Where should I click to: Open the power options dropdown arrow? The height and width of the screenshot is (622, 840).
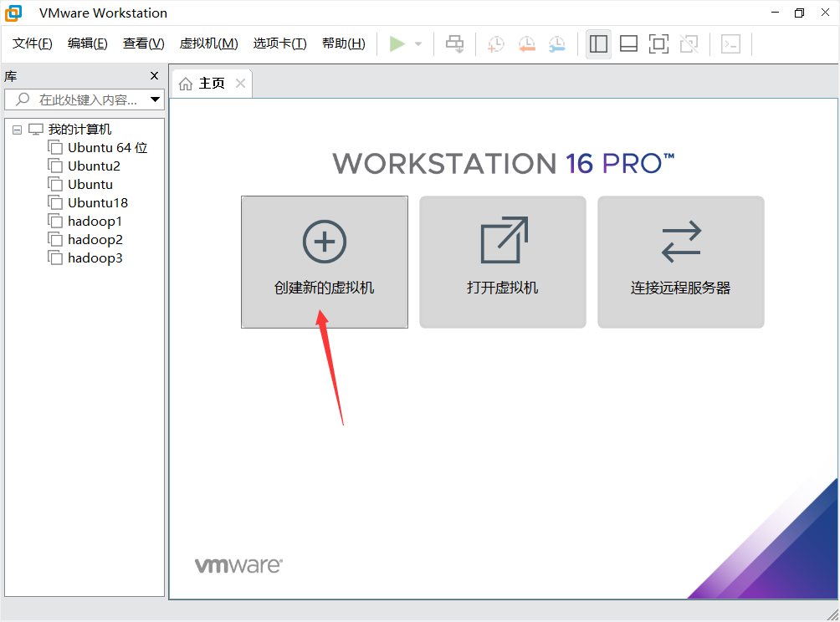(418, 44)
